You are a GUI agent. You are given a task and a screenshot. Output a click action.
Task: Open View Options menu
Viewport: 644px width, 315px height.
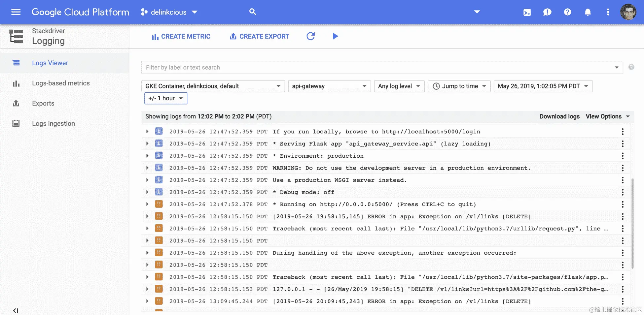(608, 116)
